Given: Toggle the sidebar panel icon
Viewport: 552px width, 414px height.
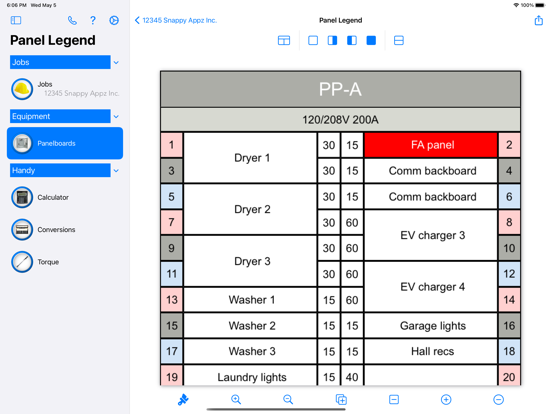Looking at the screenshot, I should (16, 20).
